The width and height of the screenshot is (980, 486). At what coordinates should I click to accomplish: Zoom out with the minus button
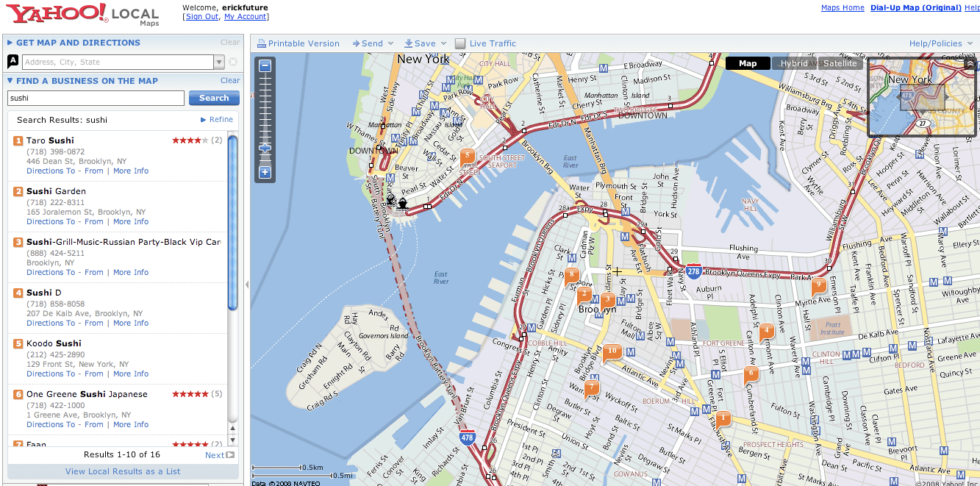265,66
